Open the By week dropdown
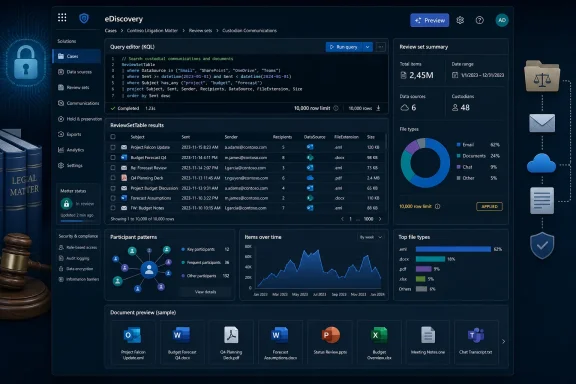The image size is (576, 384). pos(371,237)
